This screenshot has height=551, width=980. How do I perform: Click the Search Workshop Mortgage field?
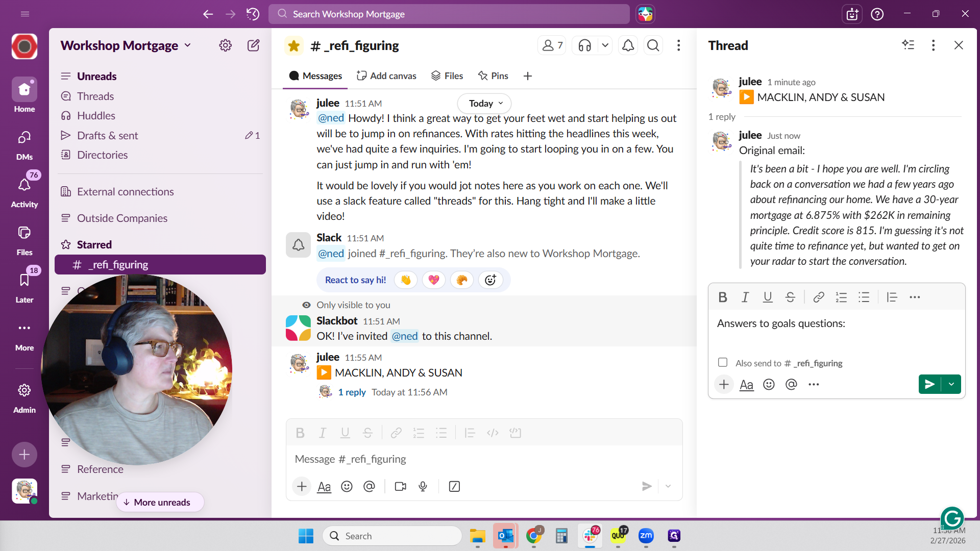[x=449, y=14]
